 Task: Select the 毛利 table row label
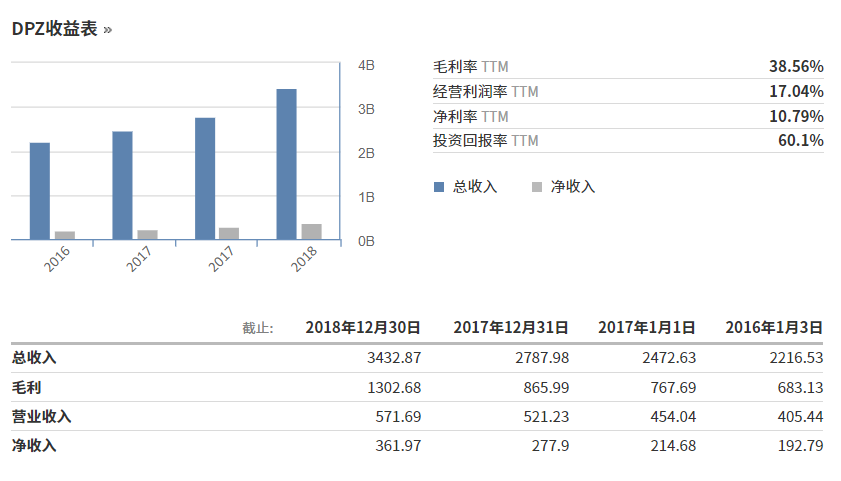(x=26, y=387)
